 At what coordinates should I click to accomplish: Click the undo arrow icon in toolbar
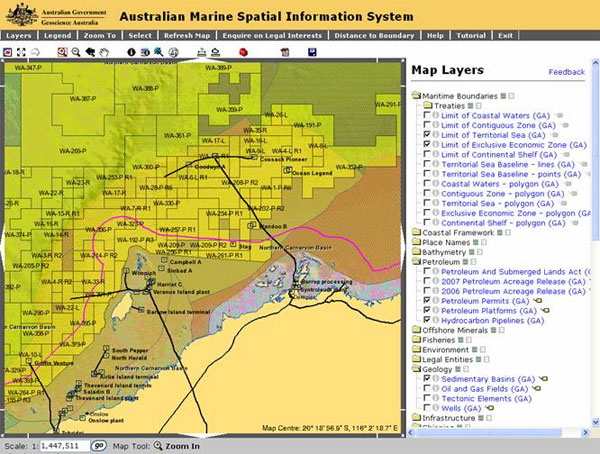[35, 52]
